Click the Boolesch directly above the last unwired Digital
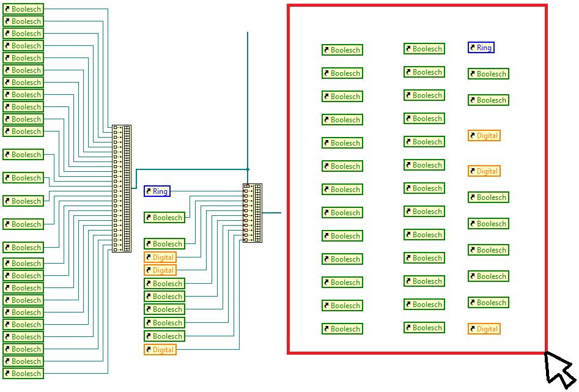Screen dimensions: 579x392 (488, 303)
